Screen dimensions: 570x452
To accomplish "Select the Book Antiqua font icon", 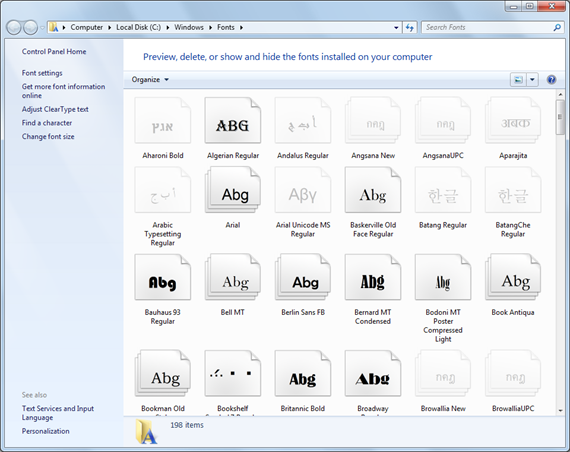I will pyautogui.click(x=513, y=277).
